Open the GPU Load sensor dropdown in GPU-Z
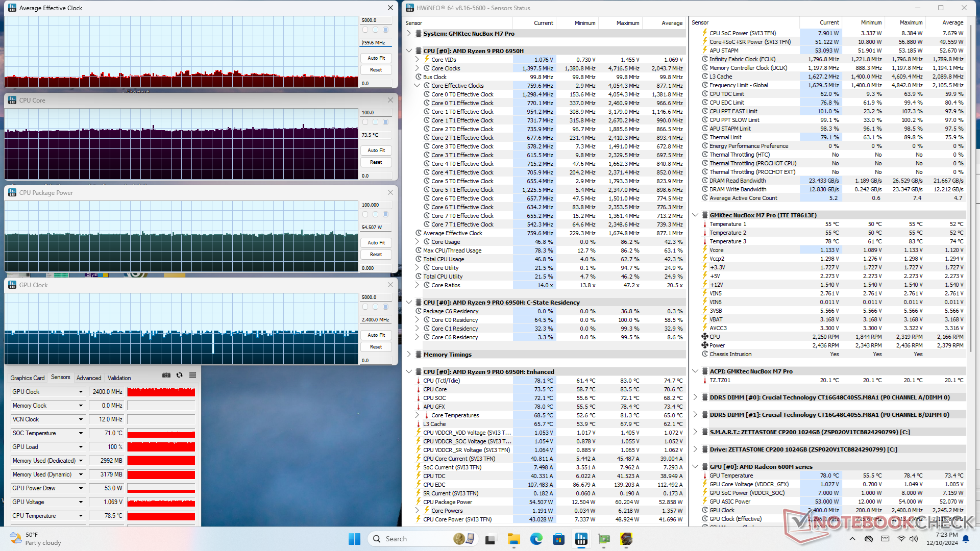Image resolution: width=980 pixels, height=551 pixels. tap(81, 447)
